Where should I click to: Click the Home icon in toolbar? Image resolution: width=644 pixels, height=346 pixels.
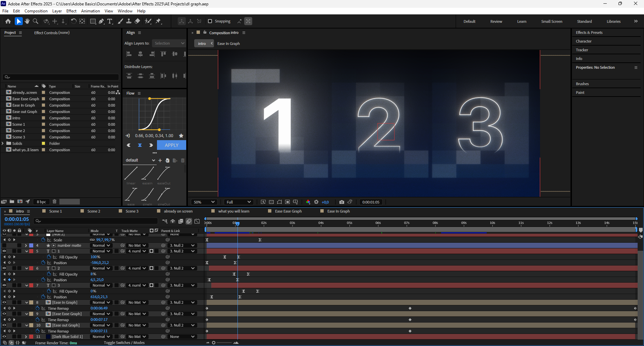point(8,21)
